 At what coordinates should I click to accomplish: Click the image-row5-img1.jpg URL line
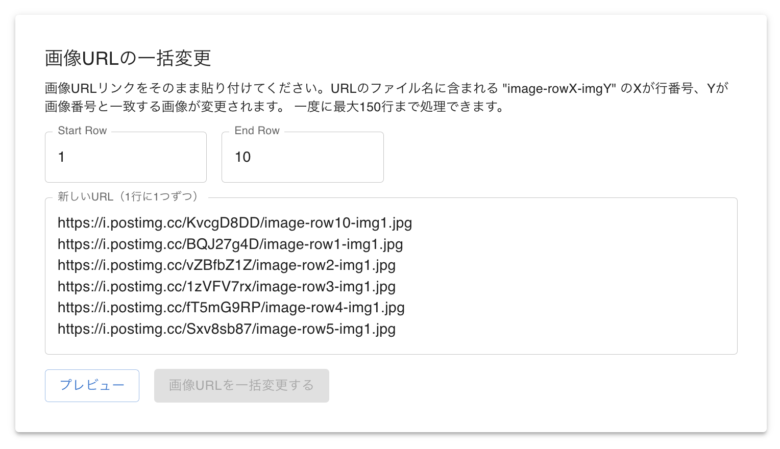click(x=227, y=328)
